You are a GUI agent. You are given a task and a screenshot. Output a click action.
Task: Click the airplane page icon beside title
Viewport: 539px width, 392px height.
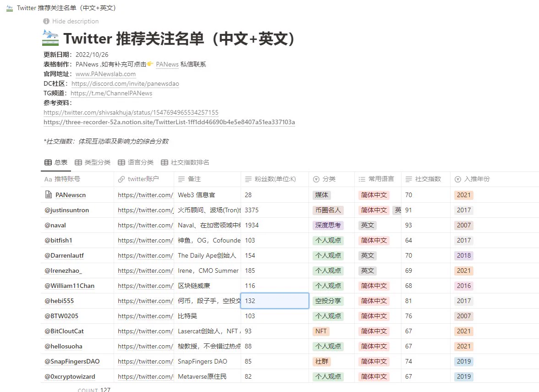pyautogui.click(x=50, y=38)
